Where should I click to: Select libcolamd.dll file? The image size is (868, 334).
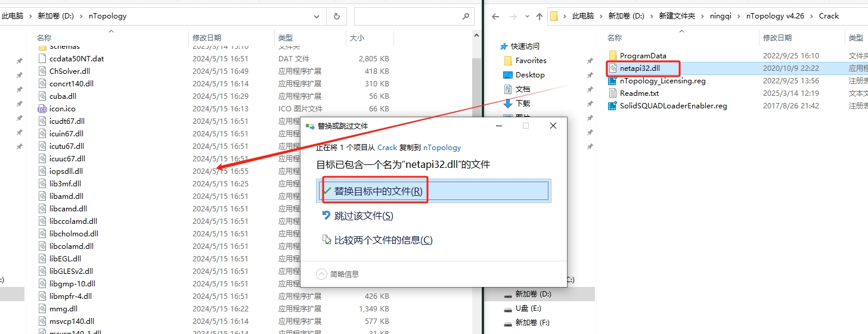click(72, 246)
